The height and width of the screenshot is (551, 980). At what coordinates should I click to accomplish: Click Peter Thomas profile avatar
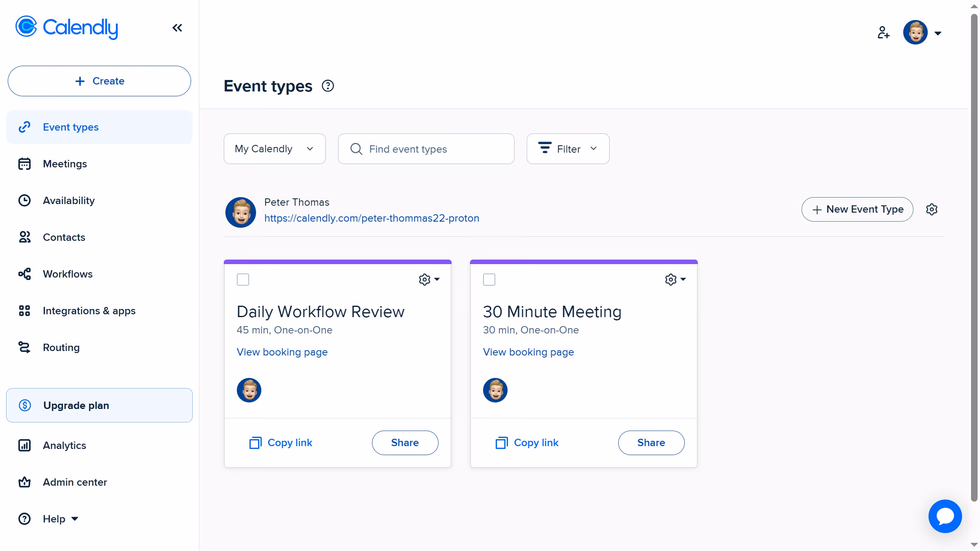click(241, 212)
